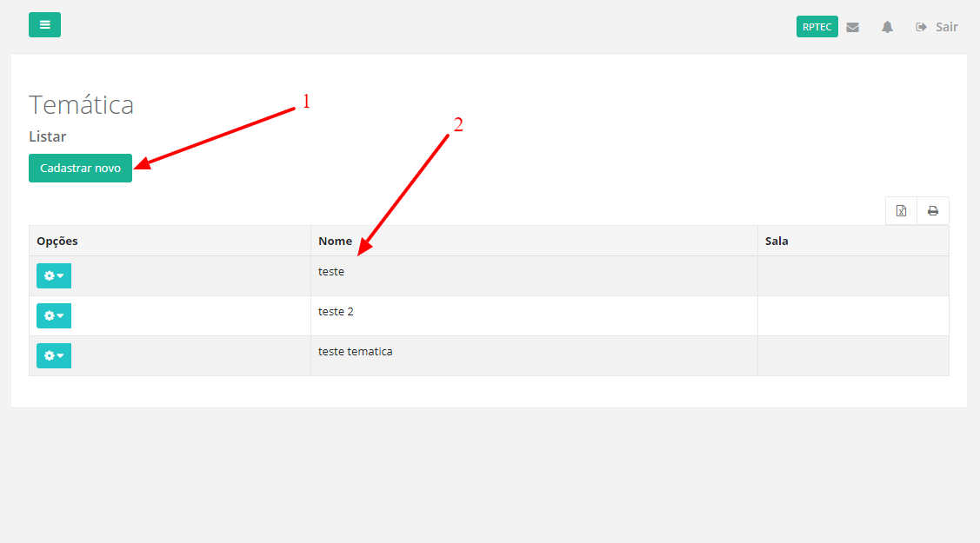The image size is (980, 543).
Task: Expand gear options dropdown for teste 2
Action: [x=54, y=316]
